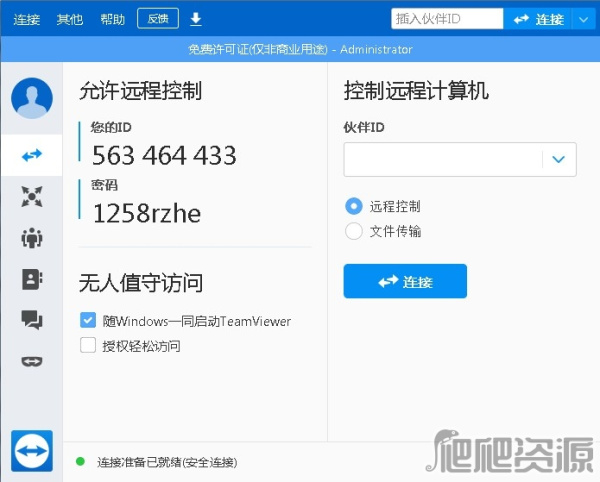The image size is (600, 482).
Task: Select the 远程控制 radio button
Action: [354, 206]
